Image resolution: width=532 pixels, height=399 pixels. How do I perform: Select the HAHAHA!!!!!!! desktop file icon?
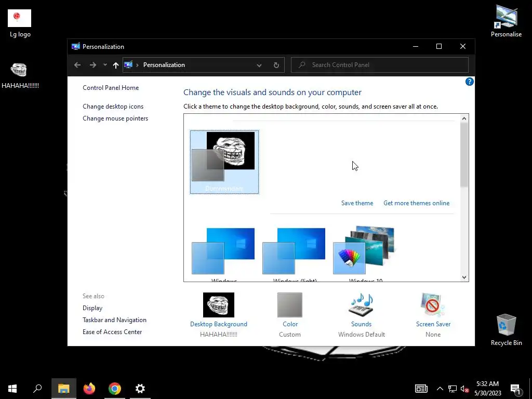pos(20,75)
